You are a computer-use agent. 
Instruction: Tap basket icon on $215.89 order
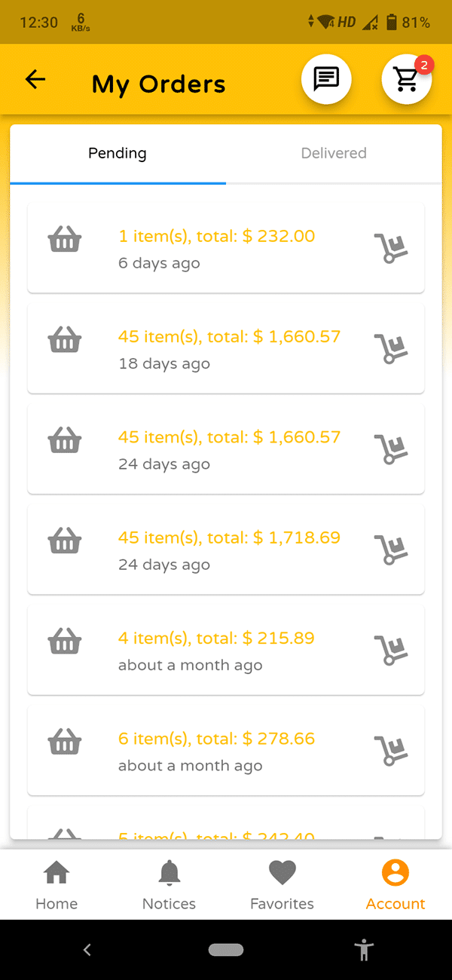[65, 643]
